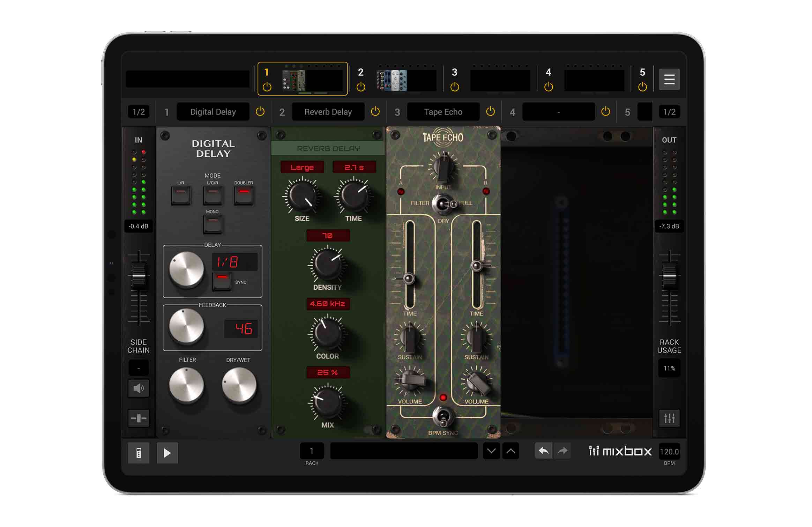The image size is (812, 527).
Task: Click right 1/2 page indicator
Action: tap(669, 112)
